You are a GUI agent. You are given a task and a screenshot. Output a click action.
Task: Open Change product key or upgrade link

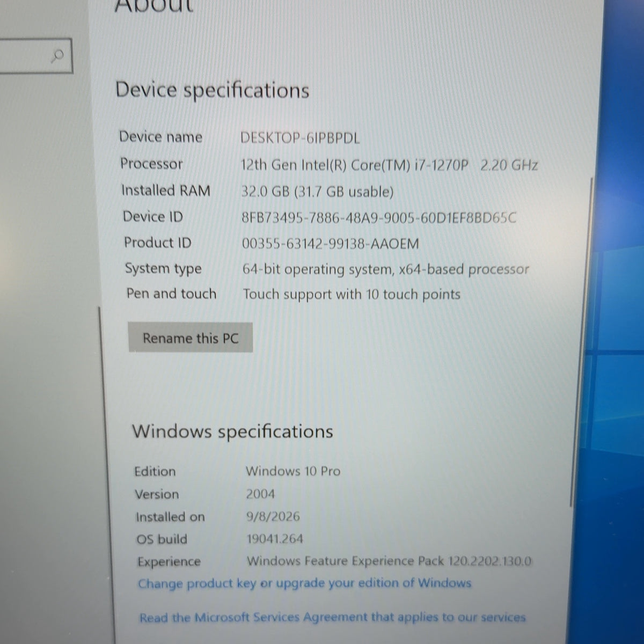[304, 583]
